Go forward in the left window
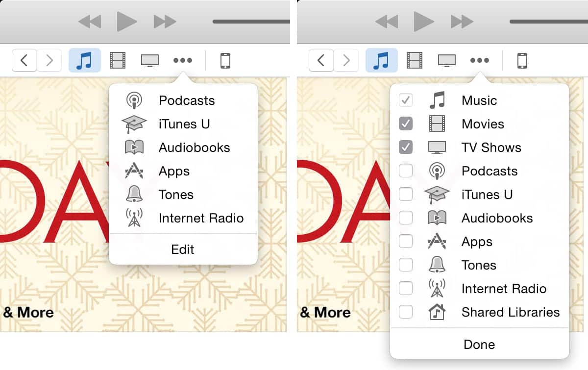The width and height of the screenshot is (588, 370). [x=49, y=60]
